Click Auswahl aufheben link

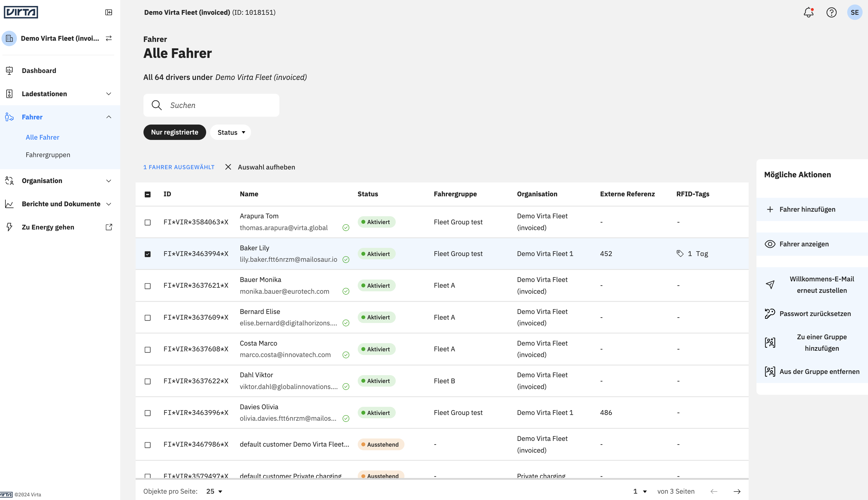pyautogui.click(x=266, y=167)
